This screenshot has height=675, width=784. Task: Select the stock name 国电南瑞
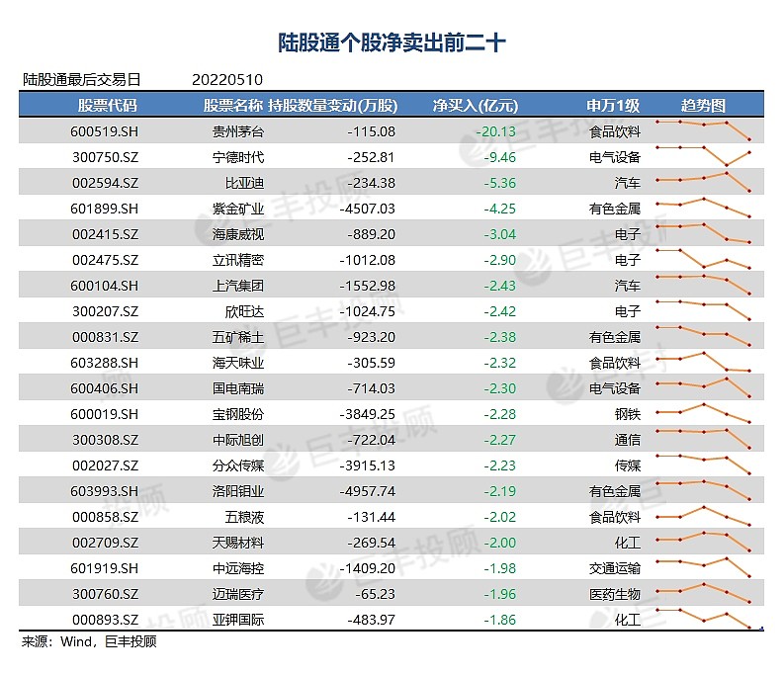(x=238, y=388)
